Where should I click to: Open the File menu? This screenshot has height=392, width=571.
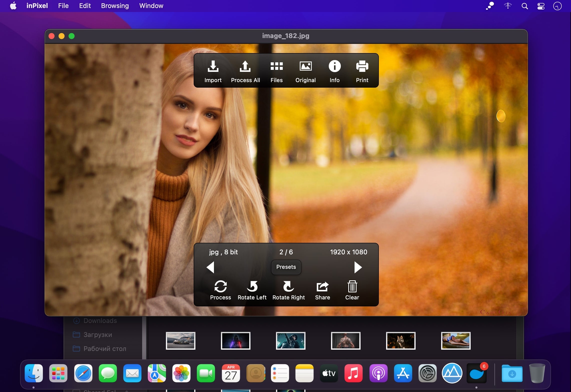point(63,6)
